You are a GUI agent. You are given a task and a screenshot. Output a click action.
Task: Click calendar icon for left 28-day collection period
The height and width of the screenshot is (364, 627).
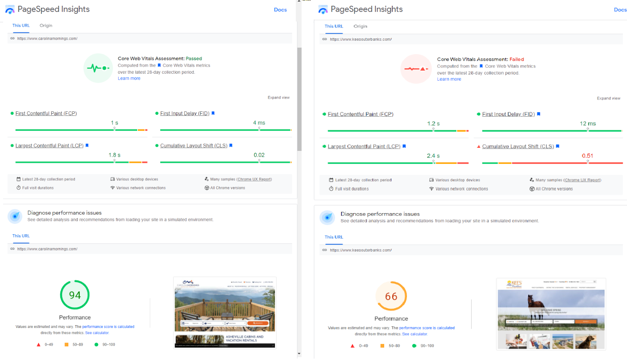(18, 179)
